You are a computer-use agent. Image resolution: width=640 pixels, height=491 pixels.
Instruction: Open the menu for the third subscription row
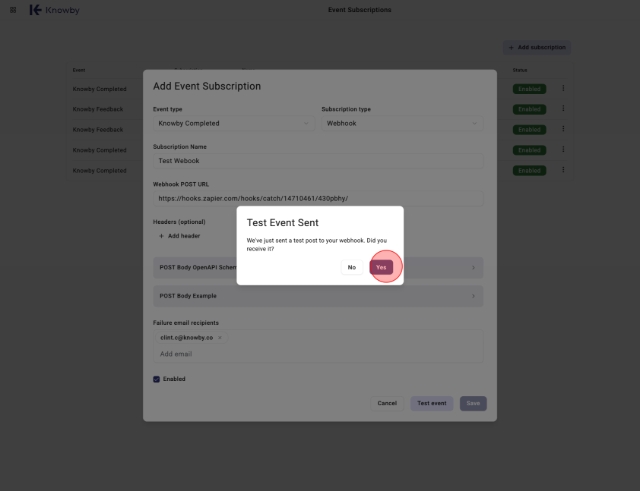pyautogui.click(x=563, y=129)
